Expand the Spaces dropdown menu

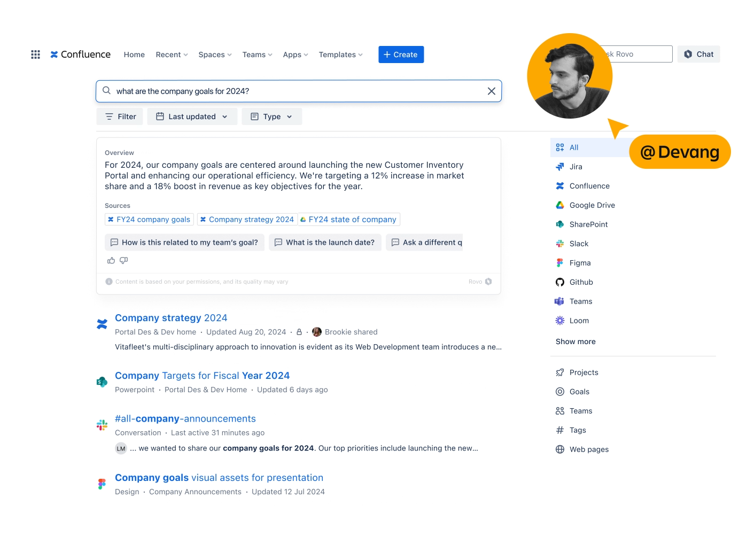215,55
